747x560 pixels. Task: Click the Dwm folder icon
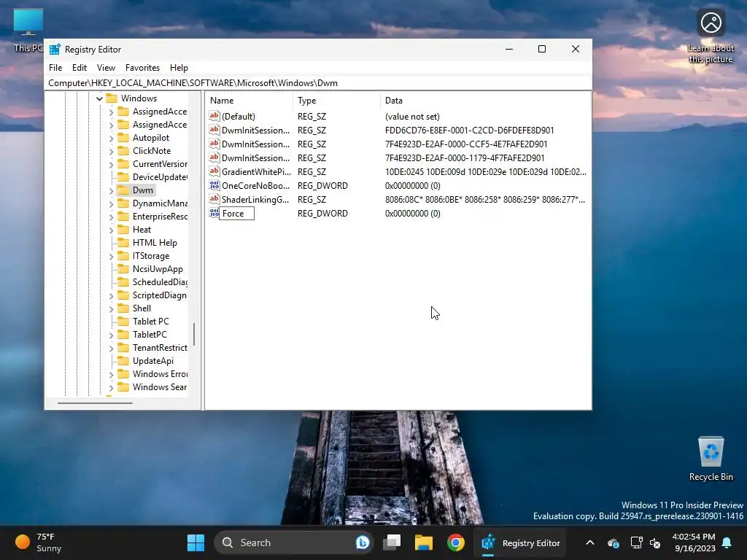point(123,190)
